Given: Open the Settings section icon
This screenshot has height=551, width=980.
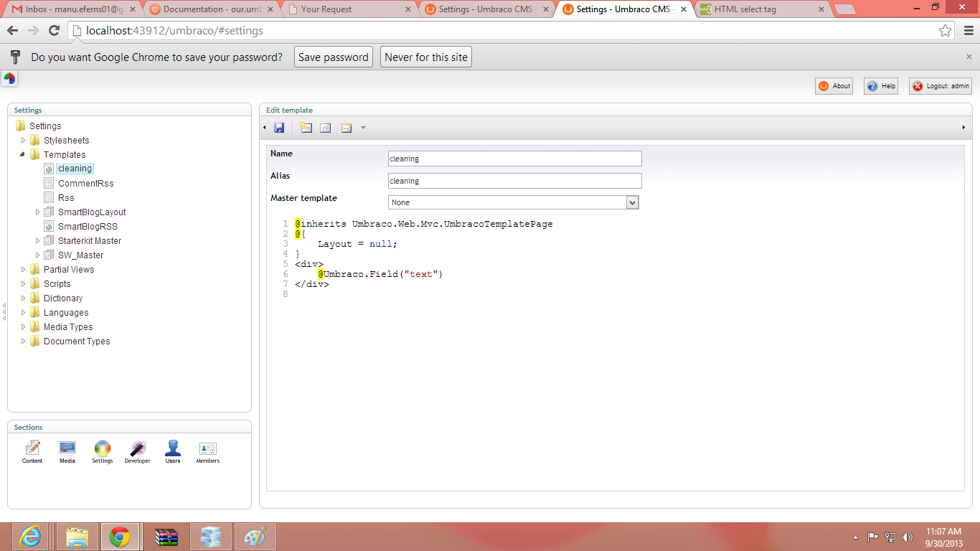Looking at the screenshot, I should (x=103, y=453).
